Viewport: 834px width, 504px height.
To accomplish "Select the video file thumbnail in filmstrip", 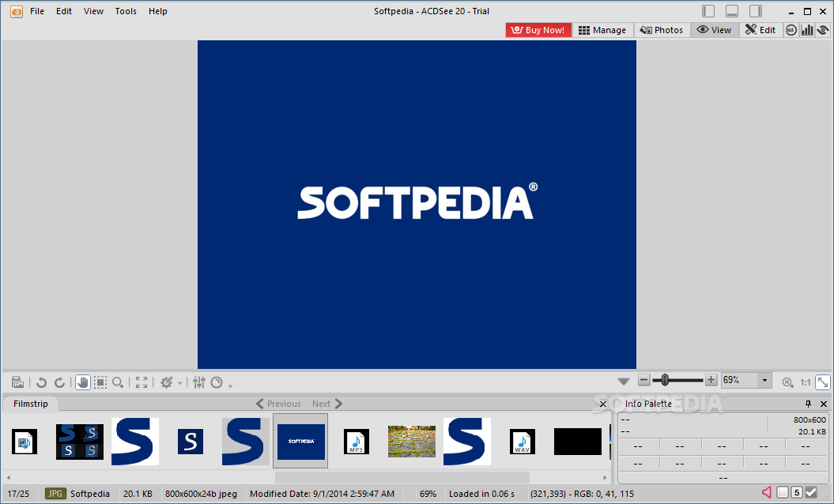I will click(25, 442).
